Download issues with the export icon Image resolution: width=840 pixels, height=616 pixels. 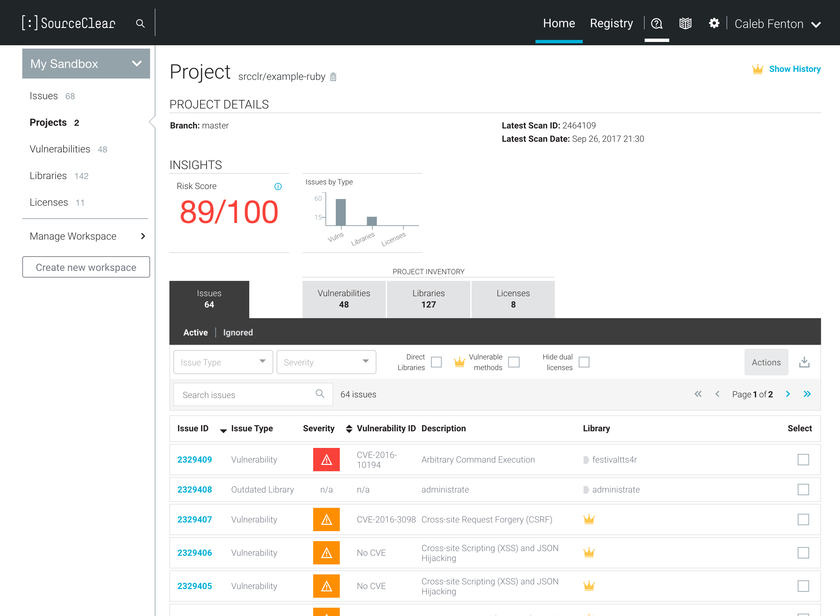click(804, 362)
